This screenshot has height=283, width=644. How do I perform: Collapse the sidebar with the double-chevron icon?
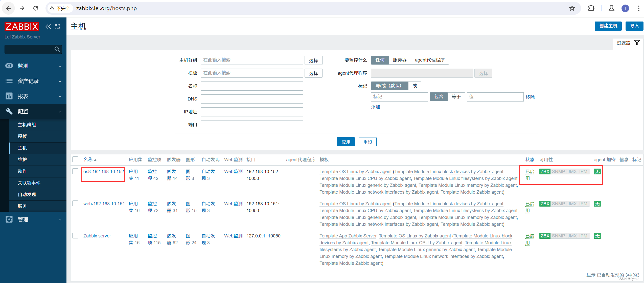click(48, 27)
